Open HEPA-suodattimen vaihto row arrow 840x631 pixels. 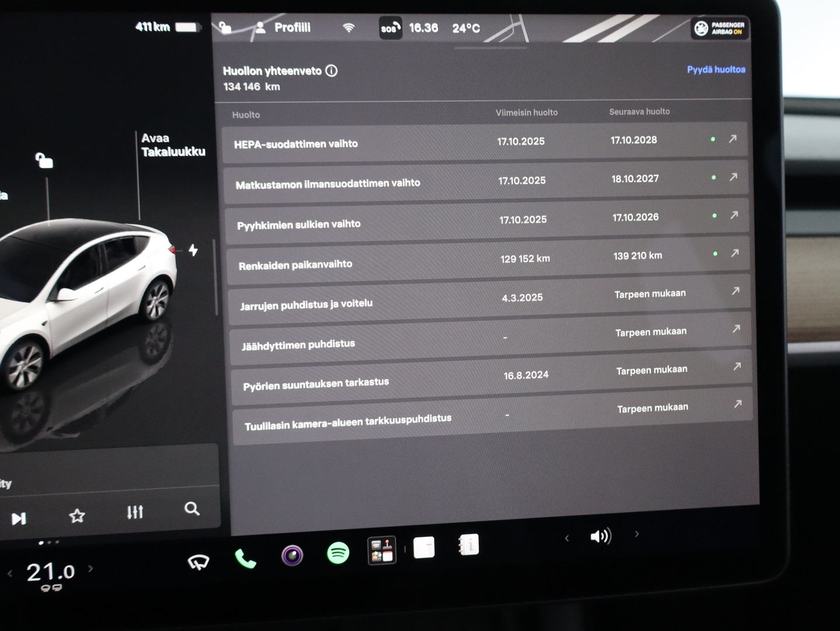[x=733, y=138]
